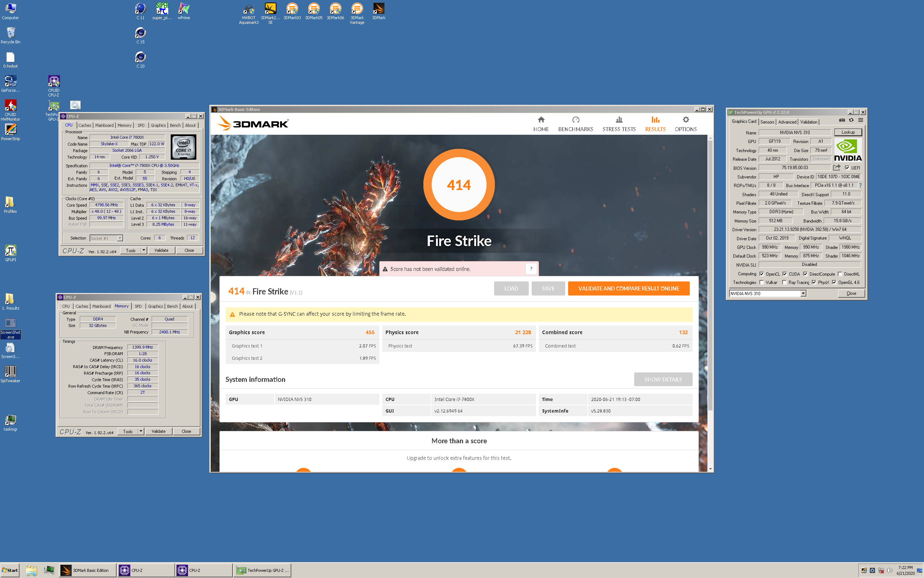Select the C 15 Cinebench icon
Screen dimensions: 924x578
coord(140,35)
